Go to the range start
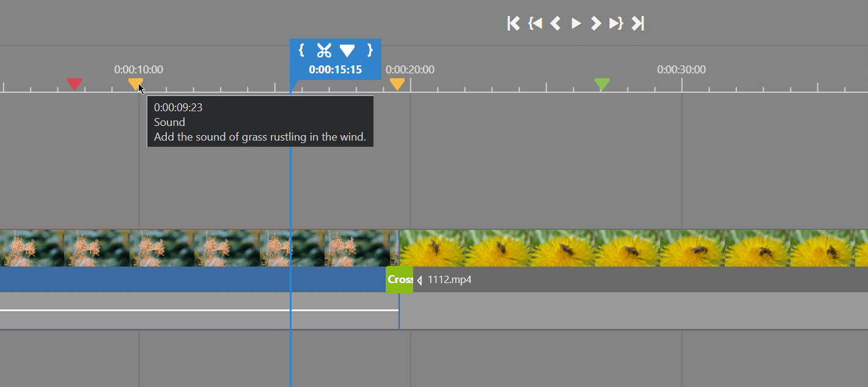Image resolution: width=868 pixels, height=387 pixels. click(x=535, y=23)
